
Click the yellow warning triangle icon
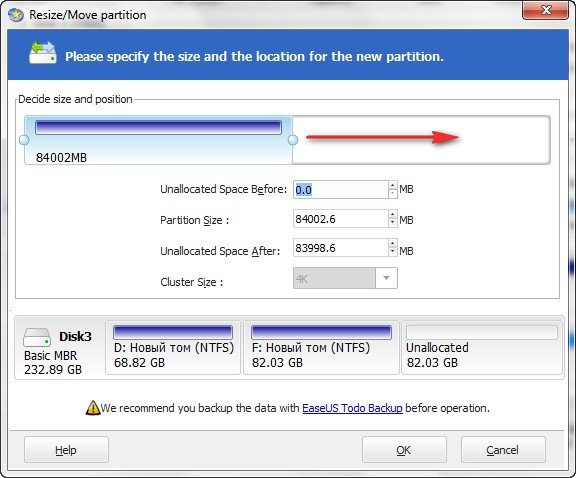tap(93, 408)
